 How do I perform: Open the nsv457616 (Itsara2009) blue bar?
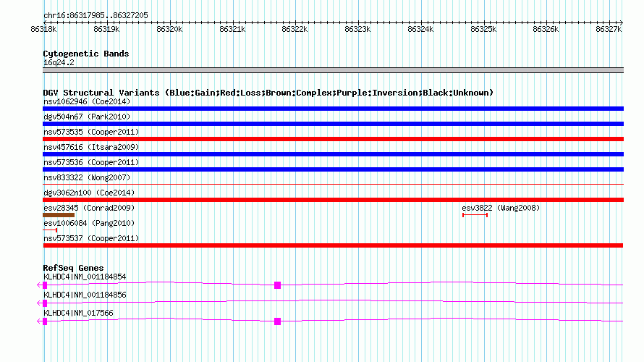[333, 154]
